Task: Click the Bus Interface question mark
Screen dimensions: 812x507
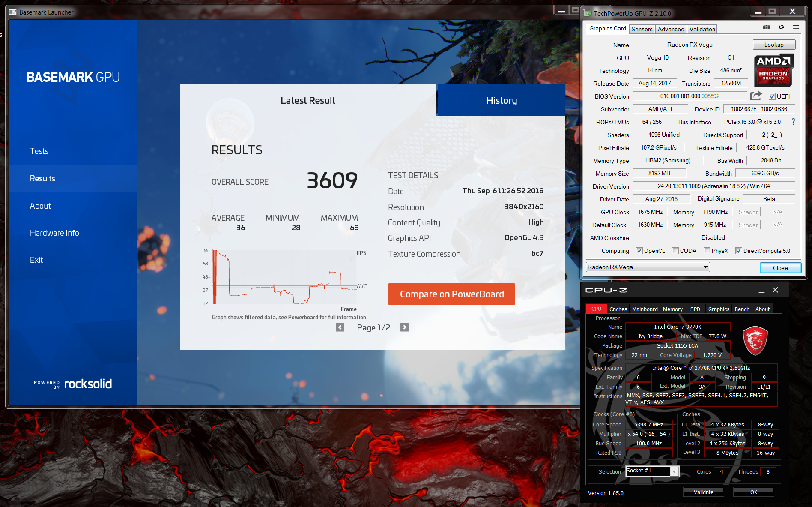Action: tap(794, 122)
